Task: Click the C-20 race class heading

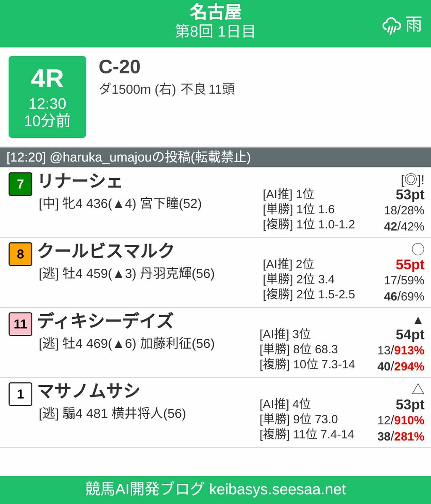Action: point(119,67)
